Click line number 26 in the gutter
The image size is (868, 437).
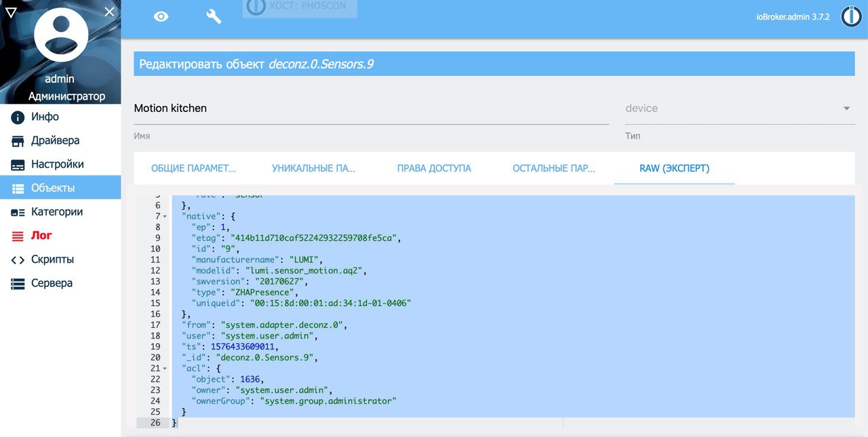coord(155,423)
